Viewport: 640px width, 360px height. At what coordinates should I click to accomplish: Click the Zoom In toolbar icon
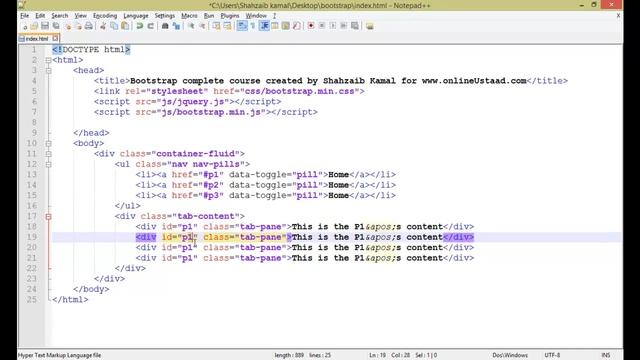191,26
